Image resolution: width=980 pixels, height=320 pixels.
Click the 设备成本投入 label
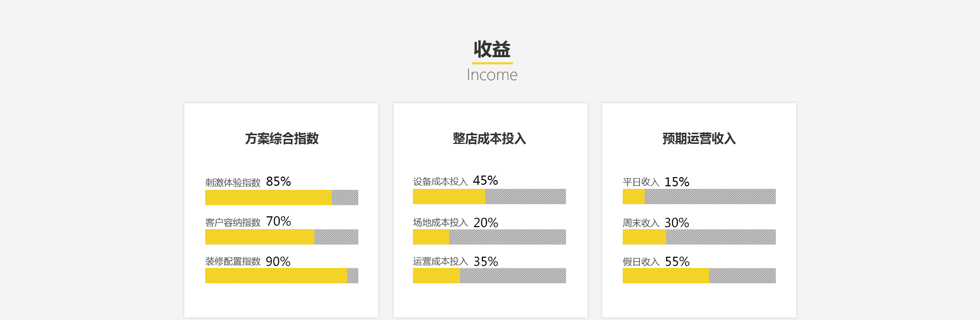pos(440,181)
